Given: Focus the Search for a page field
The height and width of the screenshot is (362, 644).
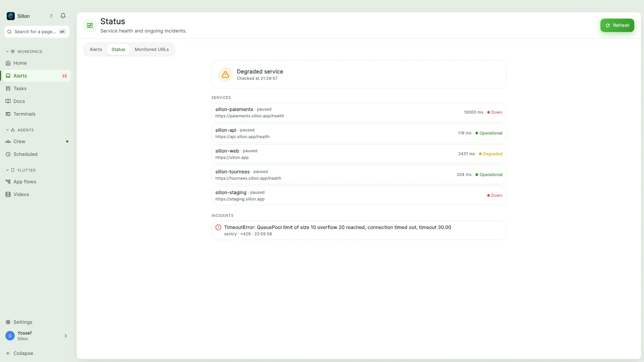Looking at the screenshot, I should [x=37, y=32].
